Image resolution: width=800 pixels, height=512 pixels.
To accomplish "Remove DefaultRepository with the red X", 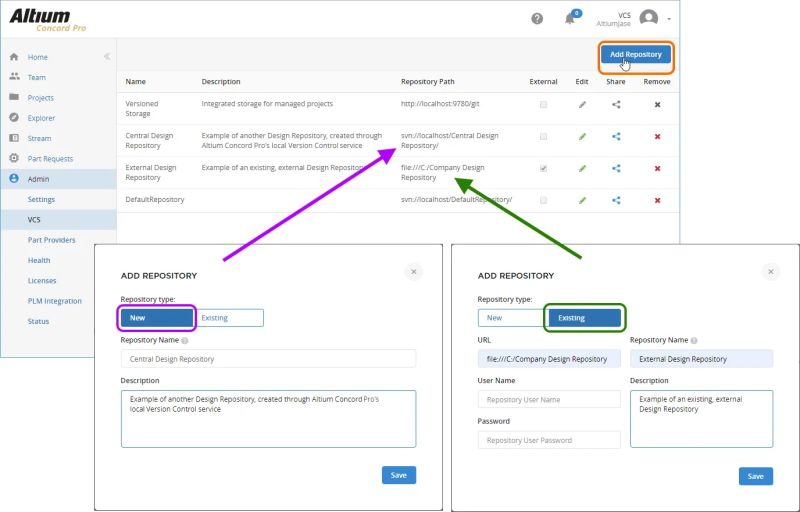I will click(x=657, y=200).
